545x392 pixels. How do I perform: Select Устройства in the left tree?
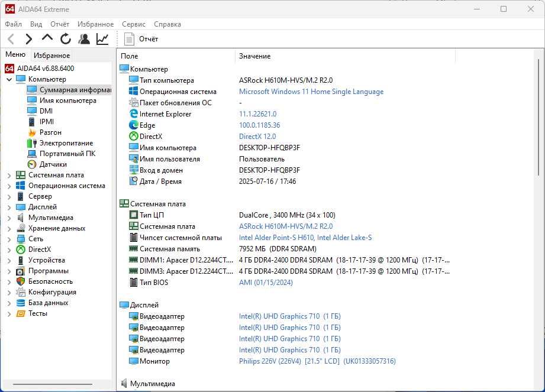point(47,260)
